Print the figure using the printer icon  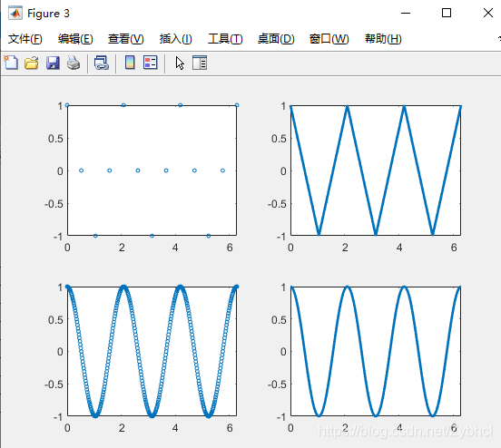(x=74, y=63)
